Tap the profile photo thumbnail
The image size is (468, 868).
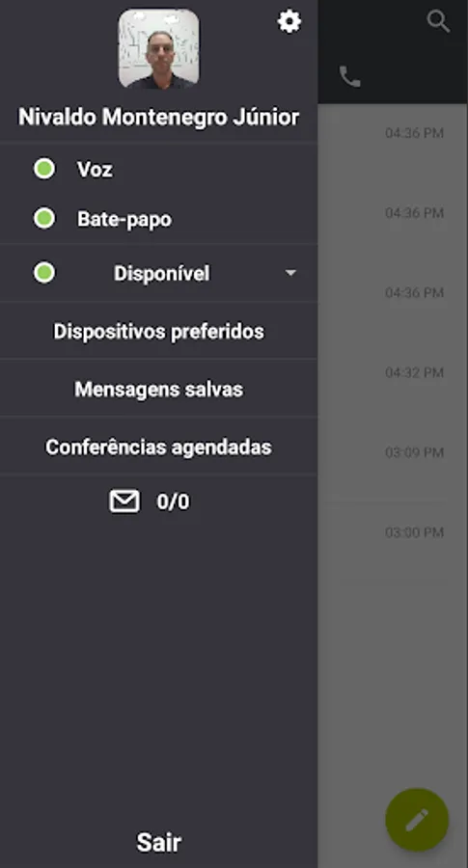(159, 49)
